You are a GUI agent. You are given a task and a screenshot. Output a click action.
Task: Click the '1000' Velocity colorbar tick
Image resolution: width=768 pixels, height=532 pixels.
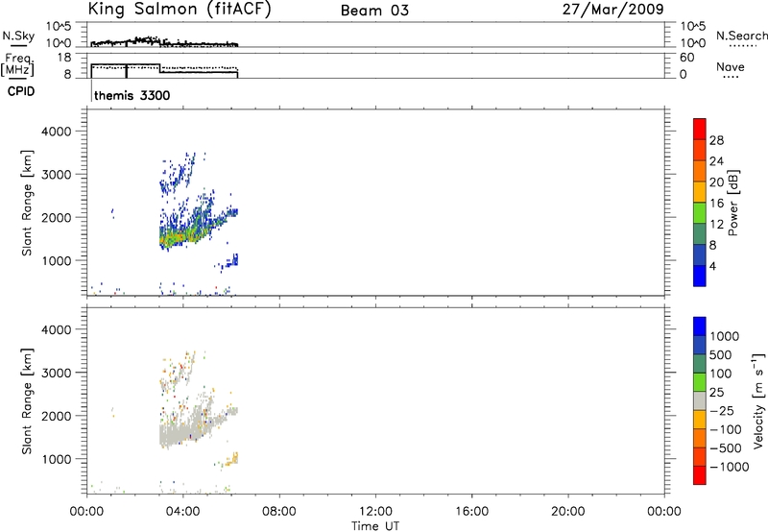click(x=725, y=336)
